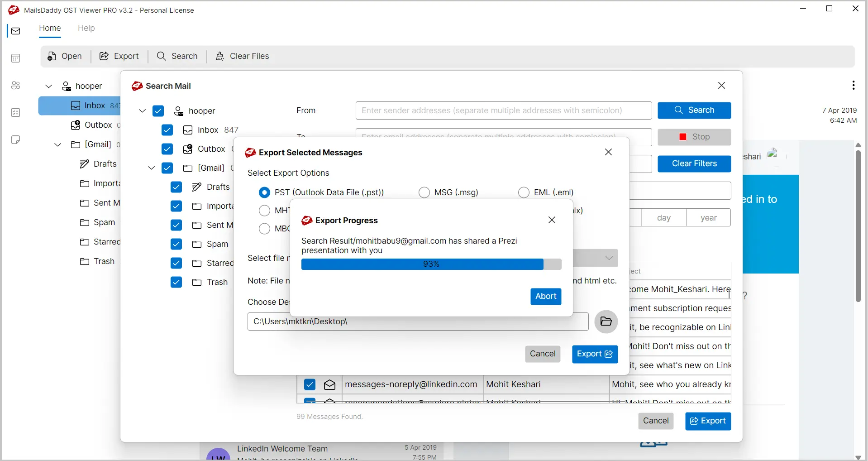Open the notes sidebar icon
The height and width of the screenshot is (461, 868).
[16, 140]
